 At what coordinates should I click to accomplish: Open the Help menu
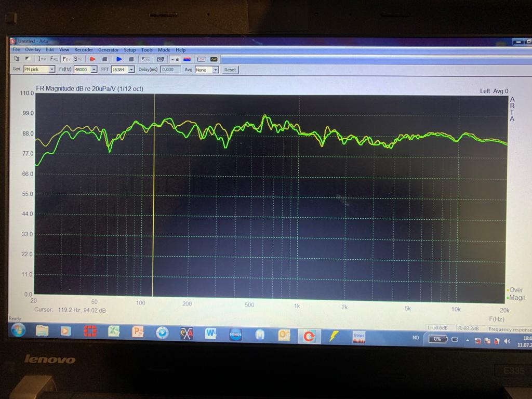(180, 50)
